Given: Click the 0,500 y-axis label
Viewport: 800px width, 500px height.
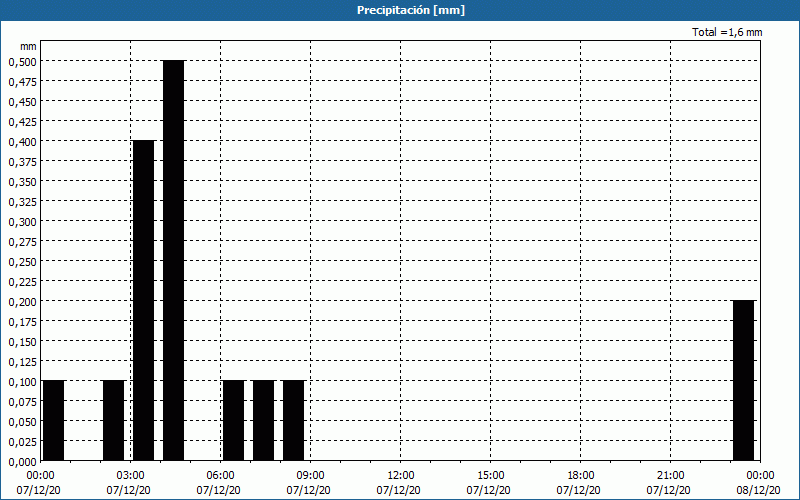Looking at the screenshot, I should 22,62.
